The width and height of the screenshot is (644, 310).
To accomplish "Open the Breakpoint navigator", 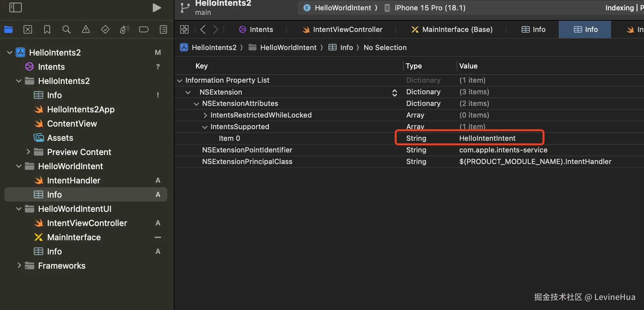I will coord(144,29).
